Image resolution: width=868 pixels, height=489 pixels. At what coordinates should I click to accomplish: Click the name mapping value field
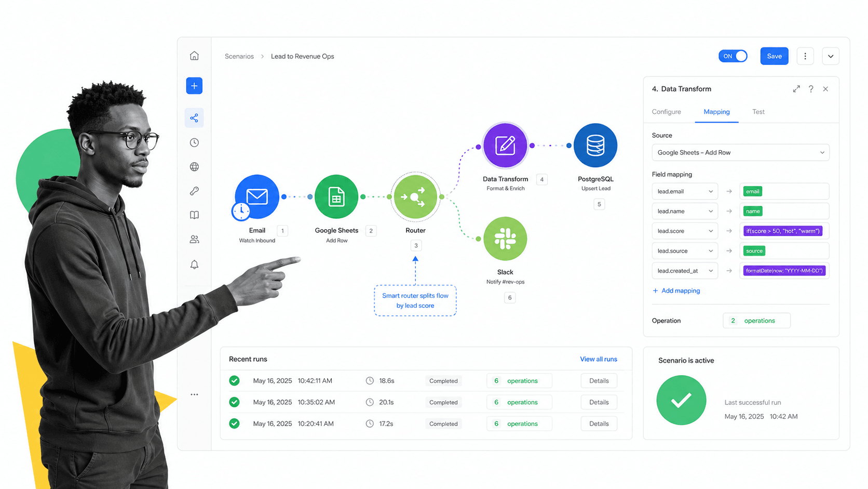click(x=784, y=211)
